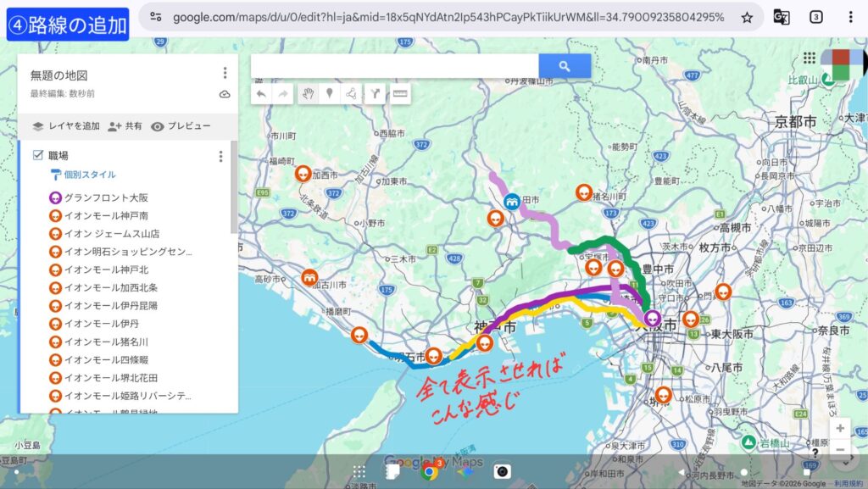The image size is (868, 489).
Task: Open the 職場 layer options menu
Action: click(x=220, y=156)
